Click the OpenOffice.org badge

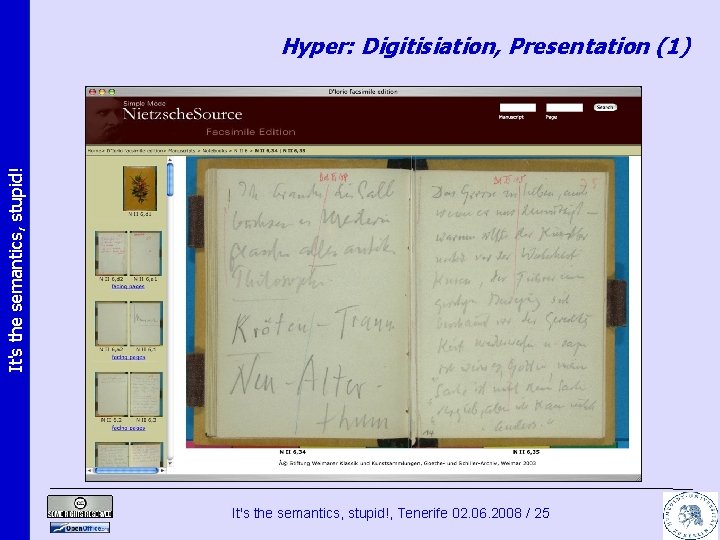click(x=80, y=528)
